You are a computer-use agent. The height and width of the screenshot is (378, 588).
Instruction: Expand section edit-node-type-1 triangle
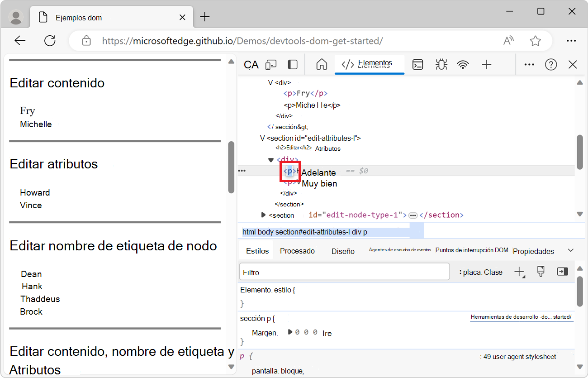[263, 215]
